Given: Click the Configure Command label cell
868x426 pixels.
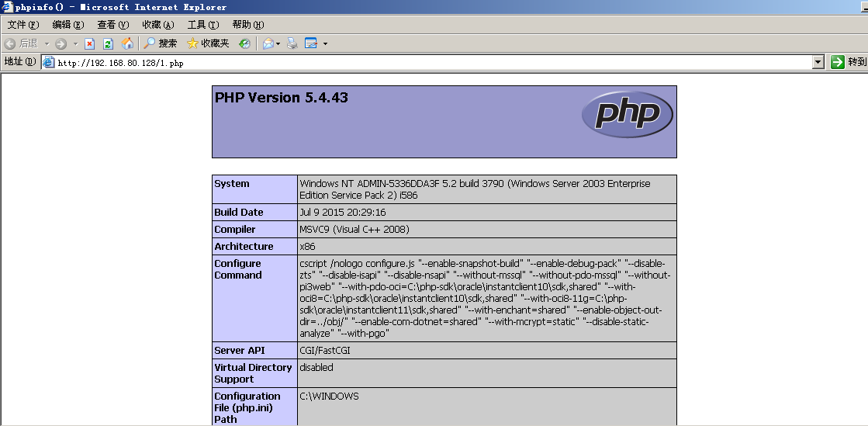Looking at the screenshot, I should click(x=255, y=299).
